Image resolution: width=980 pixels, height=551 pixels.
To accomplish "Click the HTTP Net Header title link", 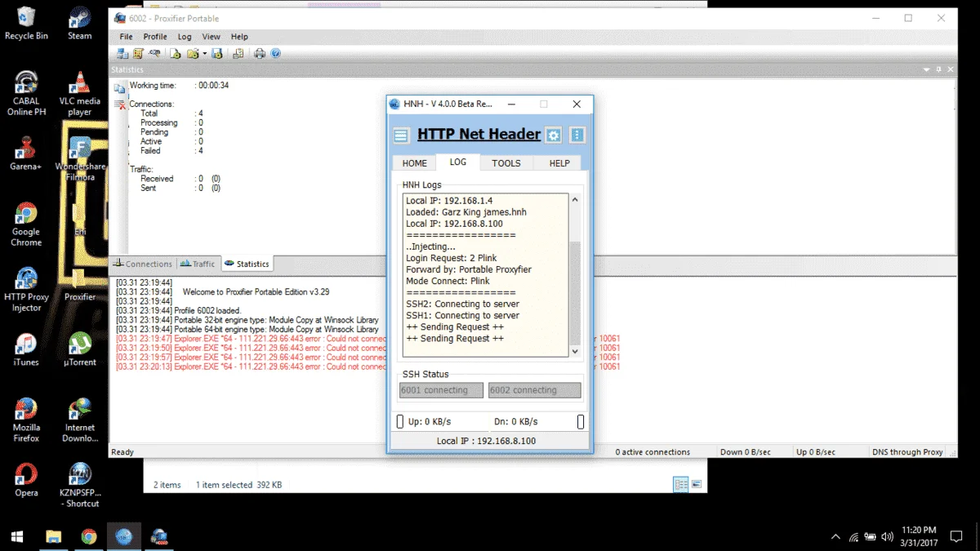I will (479, 134).
